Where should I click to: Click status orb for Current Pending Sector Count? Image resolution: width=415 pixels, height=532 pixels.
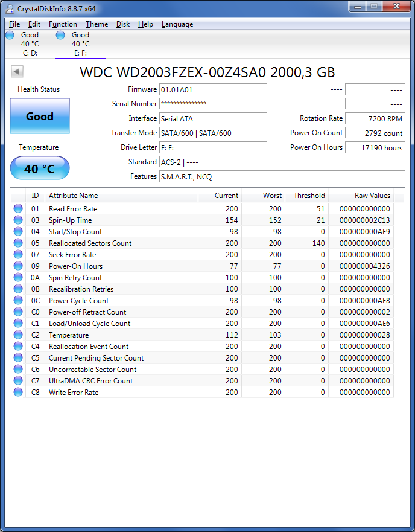pos(18,357)
